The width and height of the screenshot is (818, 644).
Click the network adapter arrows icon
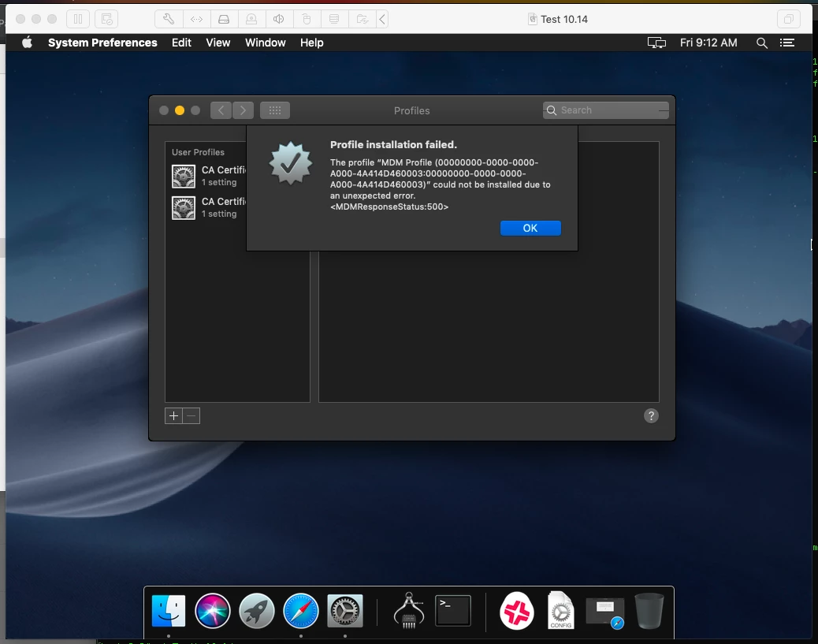pyautogui.click(x=196, y=19)
